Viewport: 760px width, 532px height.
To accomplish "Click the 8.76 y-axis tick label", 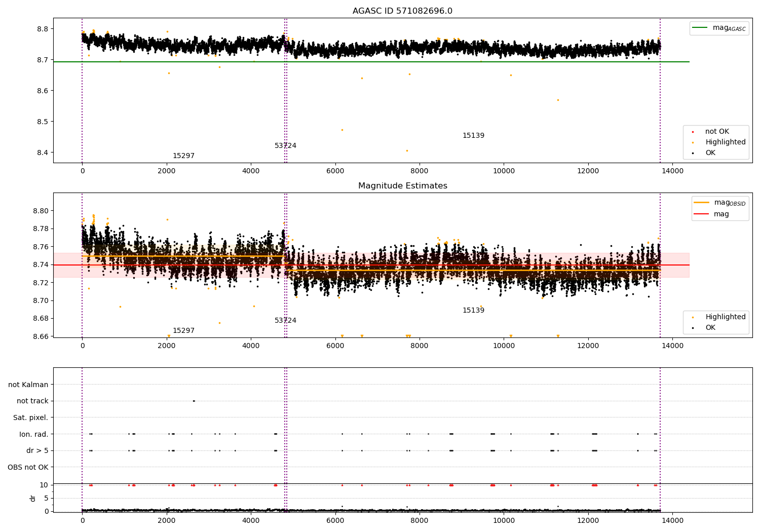I will pos(41,247).
